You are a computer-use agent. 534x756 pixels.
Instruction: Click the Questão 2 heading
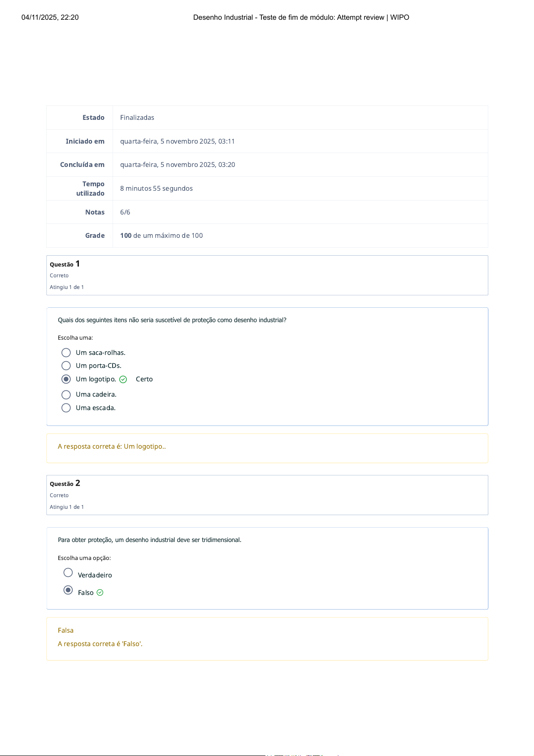click(65, 484)
